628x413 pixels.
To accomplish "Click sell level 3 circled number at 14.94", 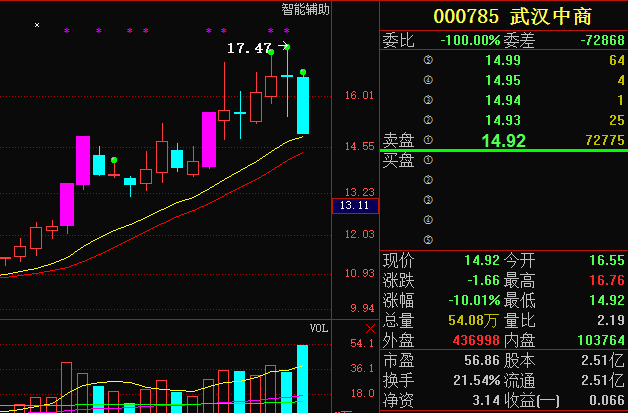I will click(428, 100).
